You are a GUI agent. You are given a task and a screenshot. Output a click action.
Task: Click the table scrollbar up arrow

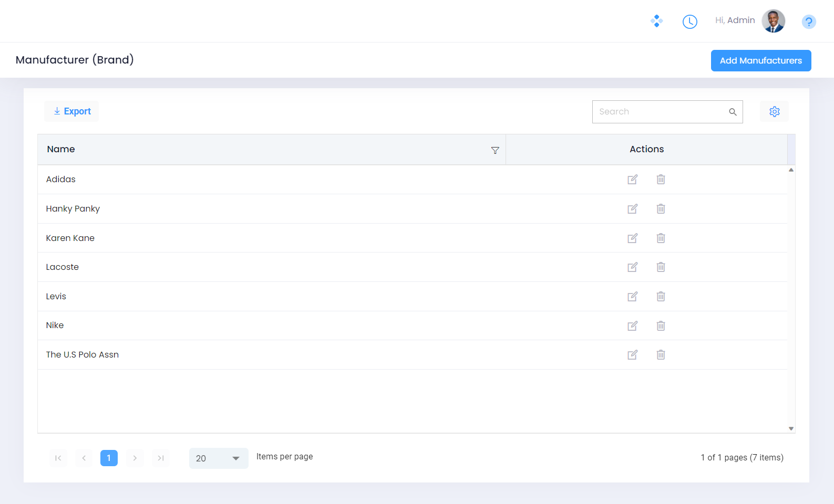791,170
